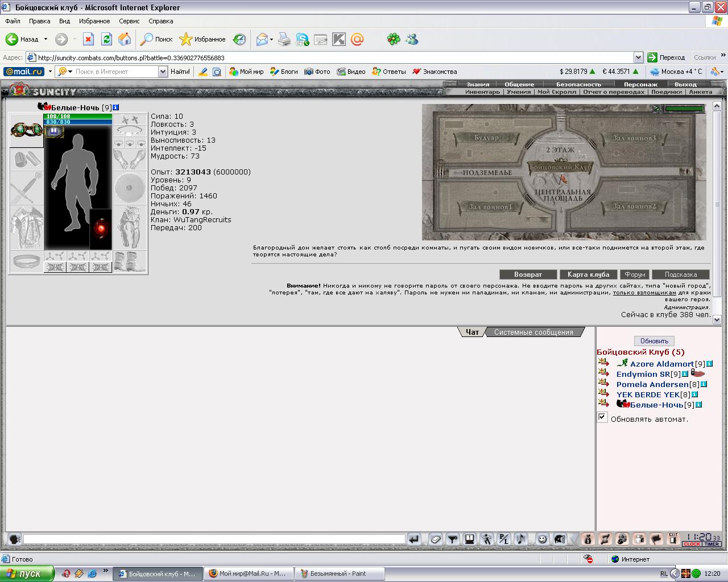Click the 'Инвентарь' link
Screen dimensions: 728x582
pos(482,92)
